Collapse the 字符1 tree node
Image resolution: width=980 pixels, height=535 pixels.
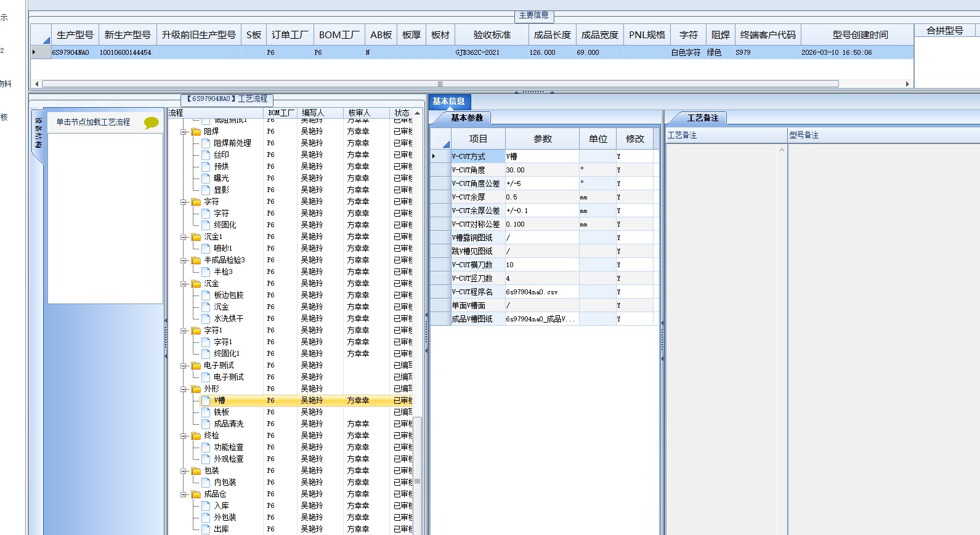tap(184, 331)
